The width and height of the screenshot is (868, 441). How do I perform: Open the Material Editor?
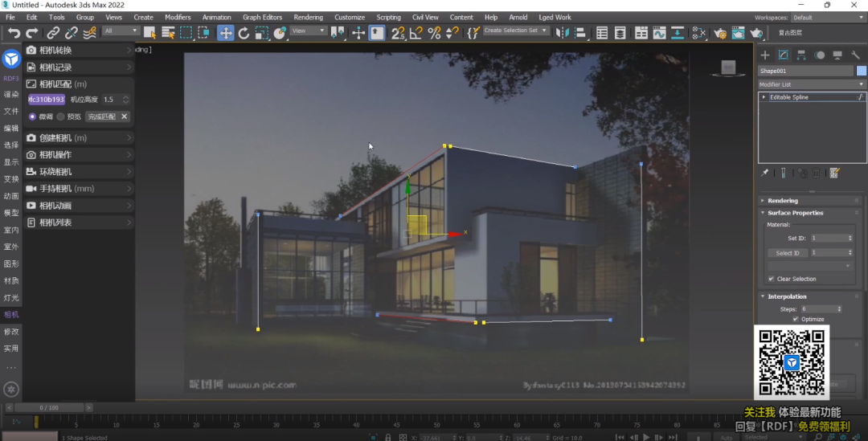point(699,33)
